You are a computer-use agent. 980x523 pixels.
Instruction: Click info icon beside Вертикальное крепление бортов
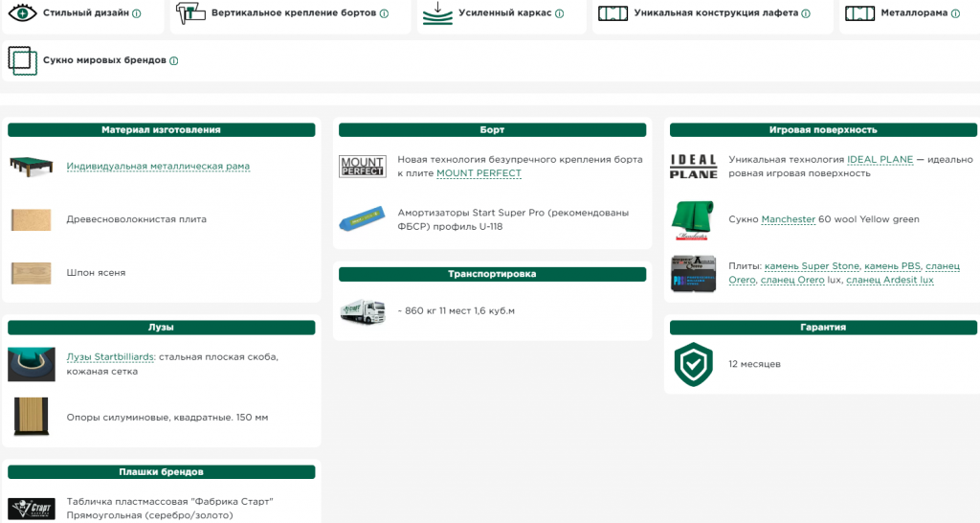385,13
